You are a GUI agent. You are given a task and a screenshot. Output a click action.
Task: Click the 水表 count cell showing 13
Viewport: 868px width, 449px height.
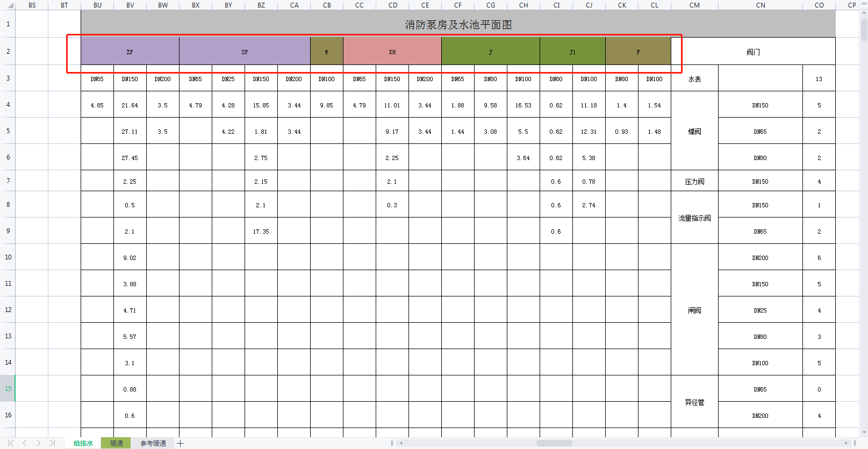tap(819, 78)
